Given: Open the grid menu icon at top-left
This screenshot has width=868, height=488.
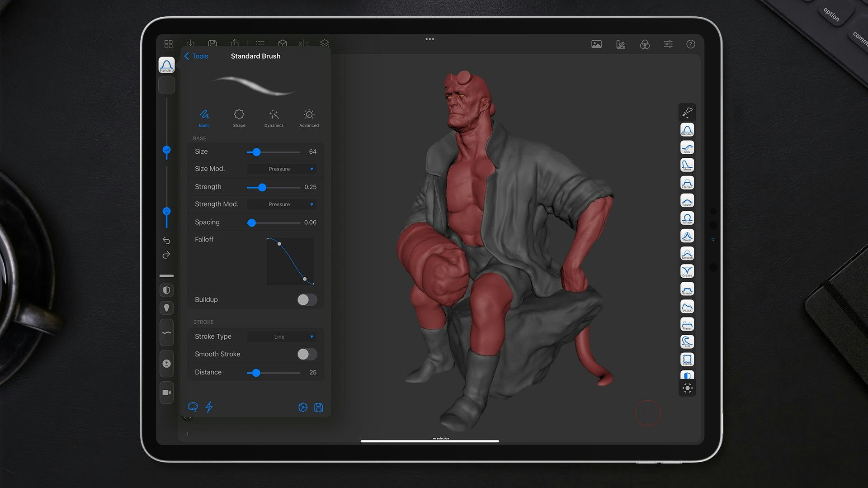Looking at the screenshot, I should 169,44.
